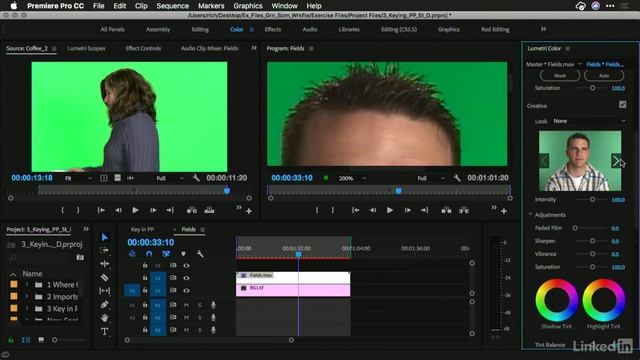Hide the V1 track output eye
The width and height of the screenshot is (640, 360).
[186, 291]
